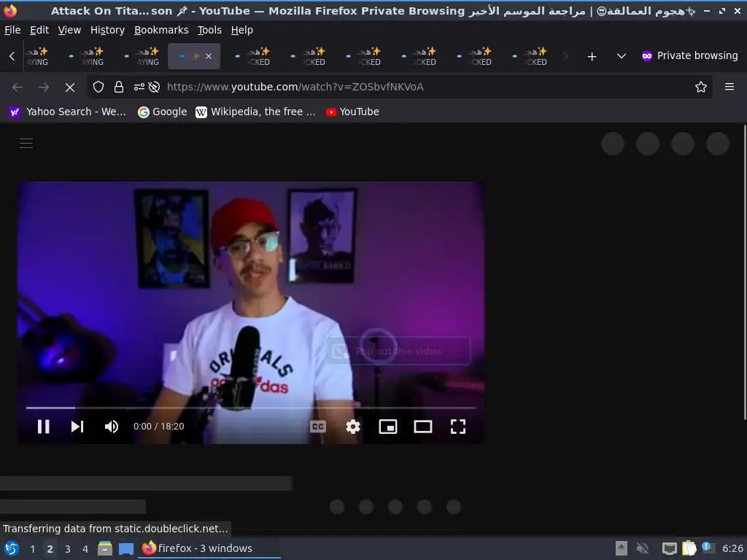
Task: Open file manager from taskbar
Action: pos(105,548)
